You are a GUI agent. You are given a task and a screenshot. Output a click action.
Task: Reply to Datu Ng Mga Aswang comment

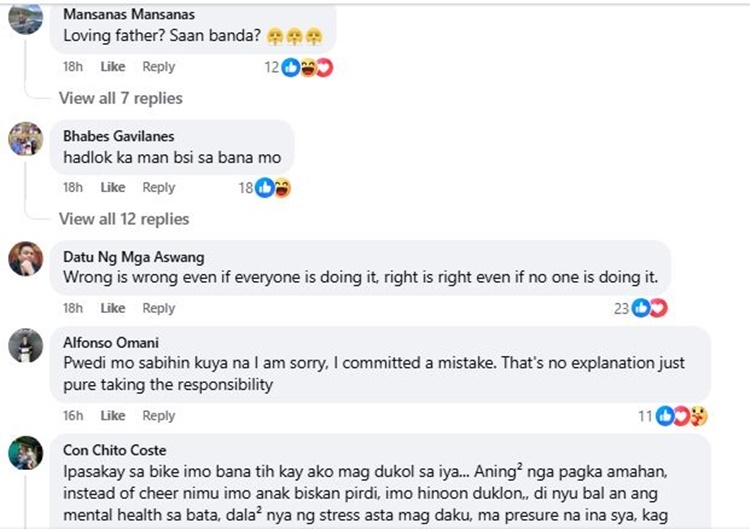click(x=158, y=308)
